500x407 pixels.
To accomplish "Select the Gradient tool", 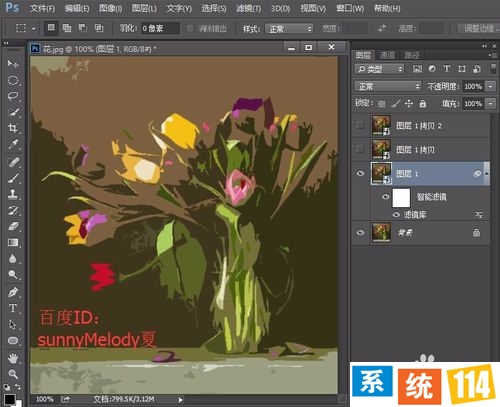I will (x=13, y=242).
